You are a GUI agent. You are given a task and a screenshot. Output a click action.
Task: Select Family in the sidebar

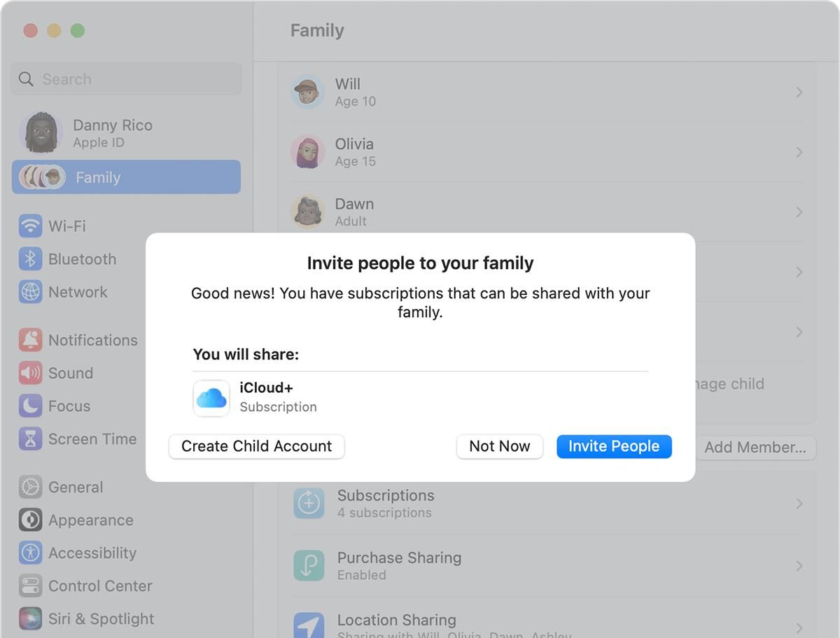click(x=126, y=177)
